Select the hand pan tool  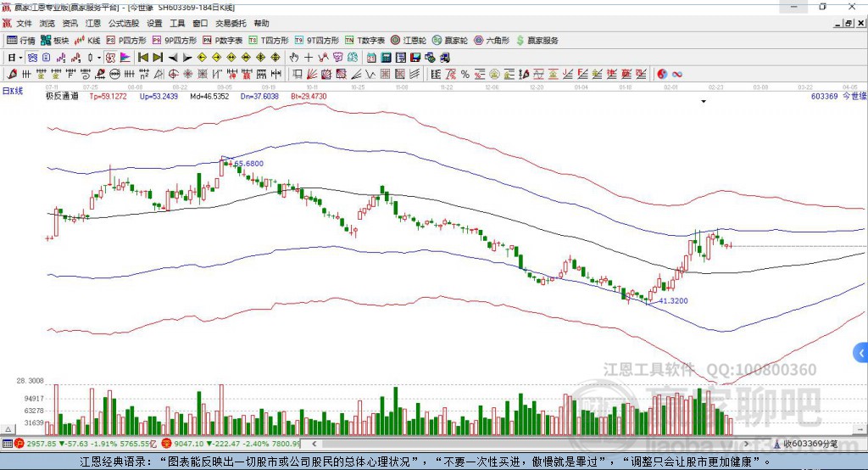pos(294,58)
